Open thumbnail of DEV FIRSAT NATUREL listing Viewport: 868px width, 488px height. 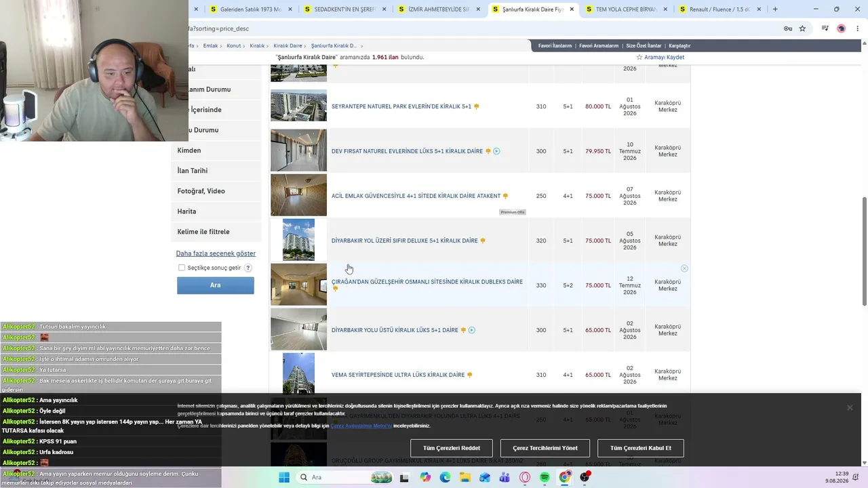[298, 150]
